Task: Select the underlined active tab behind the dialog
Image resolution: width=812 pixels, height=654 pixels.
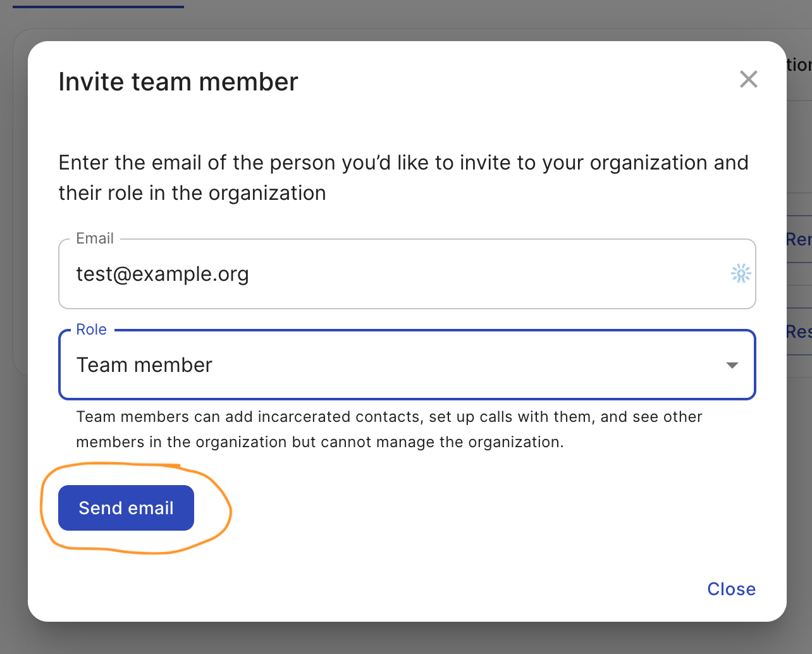Action: point(98,4)
